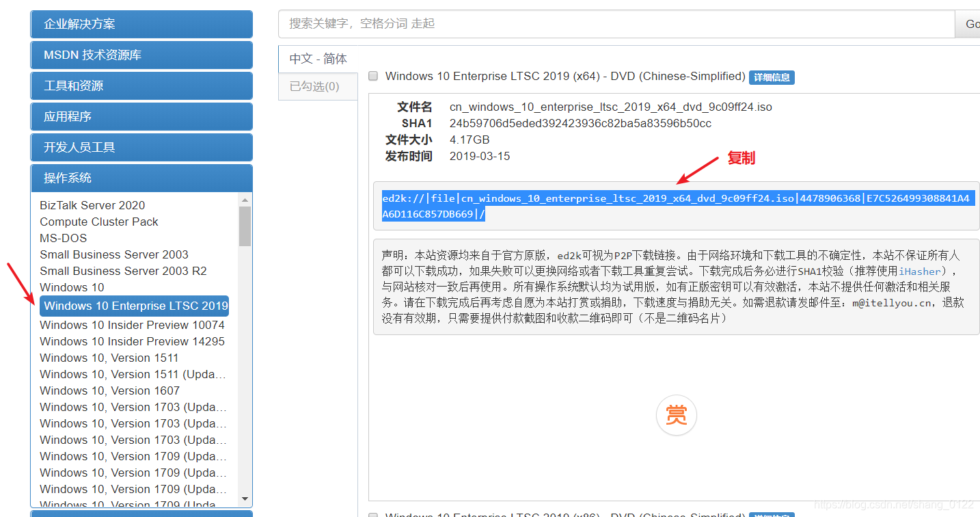Select BizTalk Server 2020 in the list
Screen dimensions: 980x517
point(92,205)
